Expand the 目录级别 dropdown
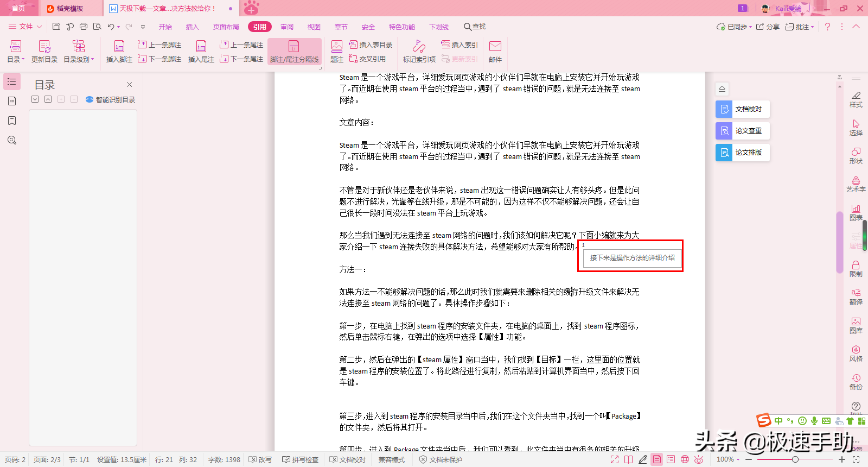This screenshot has height=467, width=868. pos(79,59)
